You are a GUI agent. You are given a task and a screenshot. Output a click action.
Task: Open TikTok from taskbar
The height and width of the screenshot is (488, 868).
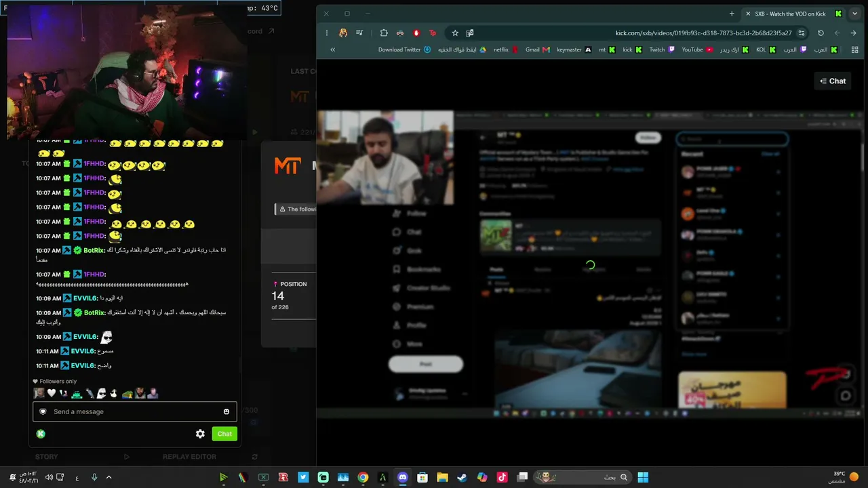point(502,477)
